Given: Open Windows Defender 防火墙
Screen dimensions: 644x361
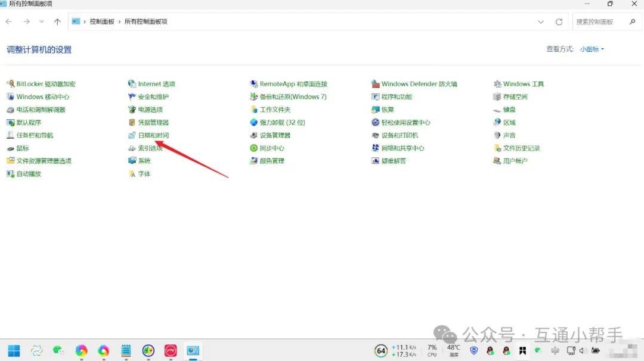Looking at the screenshot, I should point(419,84).
